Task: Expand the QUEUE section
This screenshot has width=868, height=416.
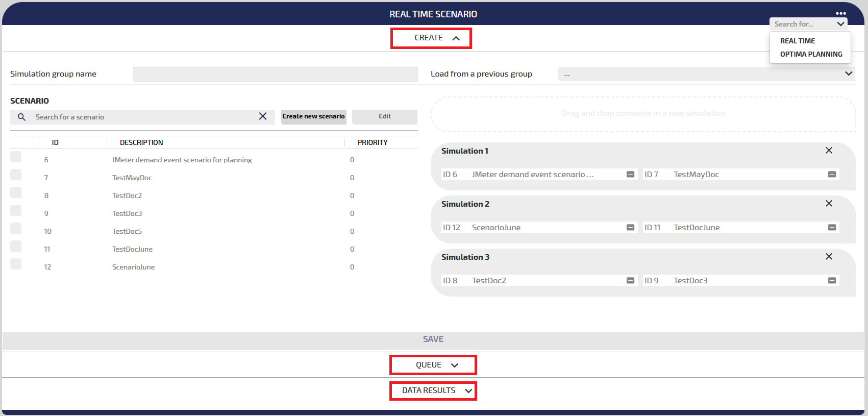Action: 433,365
